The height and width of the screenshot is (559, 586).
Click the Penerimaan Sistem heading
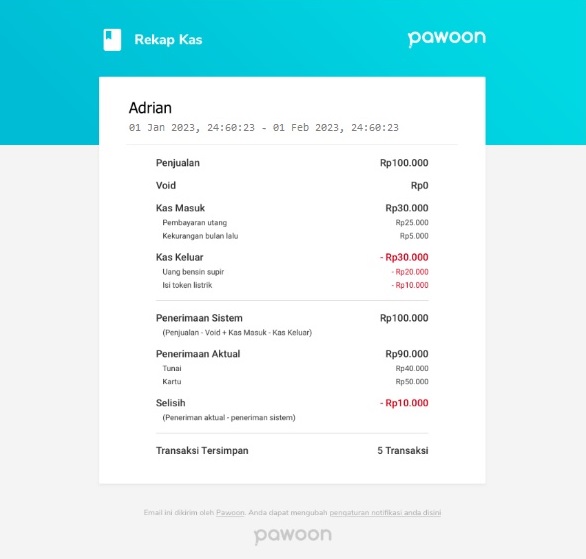pos(199,318)
